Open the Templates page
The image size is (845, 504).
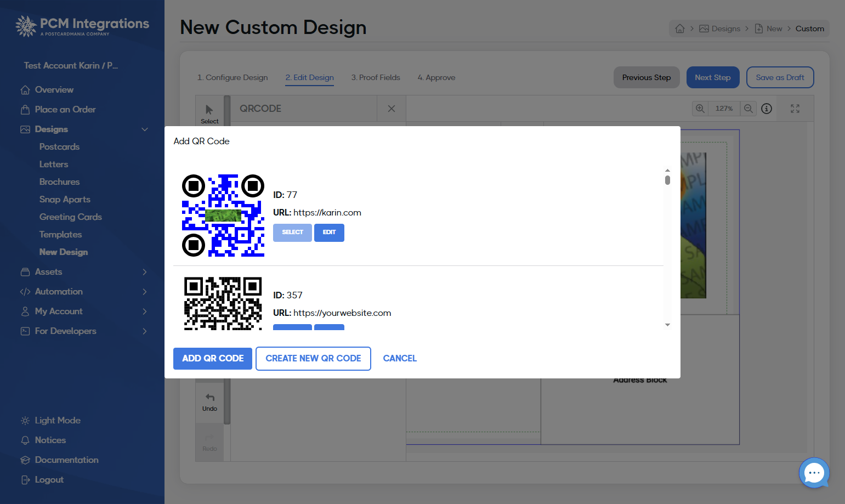(x=60, y=234)
